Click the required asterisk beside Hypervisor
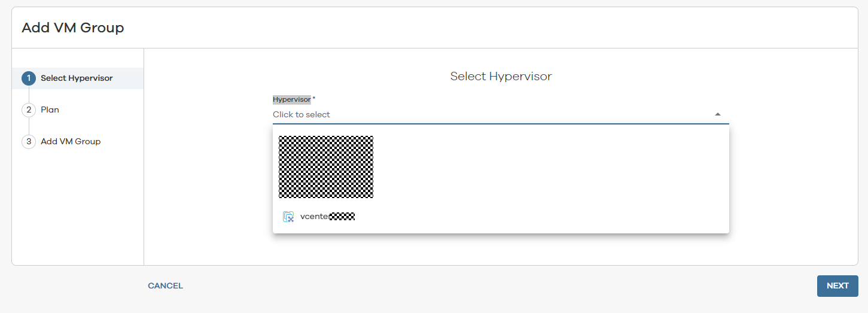 (x=314, y=99)
